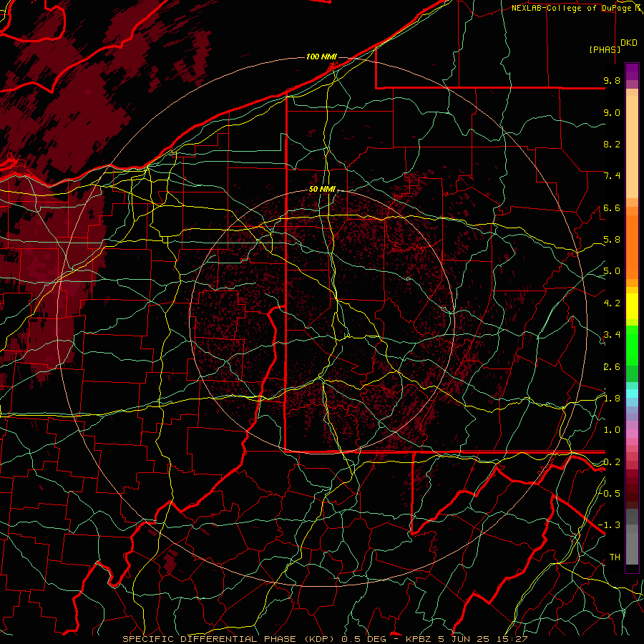Viewport: 644px width, 644px height.
Task: Click the 100 NMI range ring label
Action: 321,57
